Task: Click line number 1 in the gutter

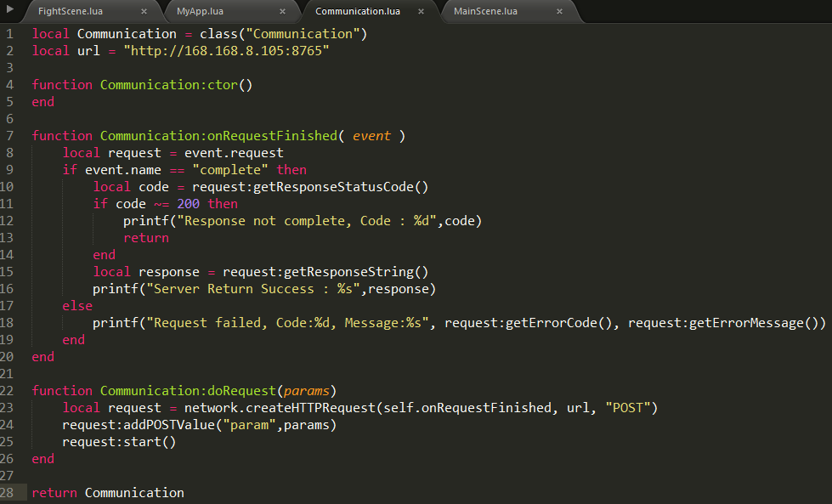Action: click(x=9, y=34)
